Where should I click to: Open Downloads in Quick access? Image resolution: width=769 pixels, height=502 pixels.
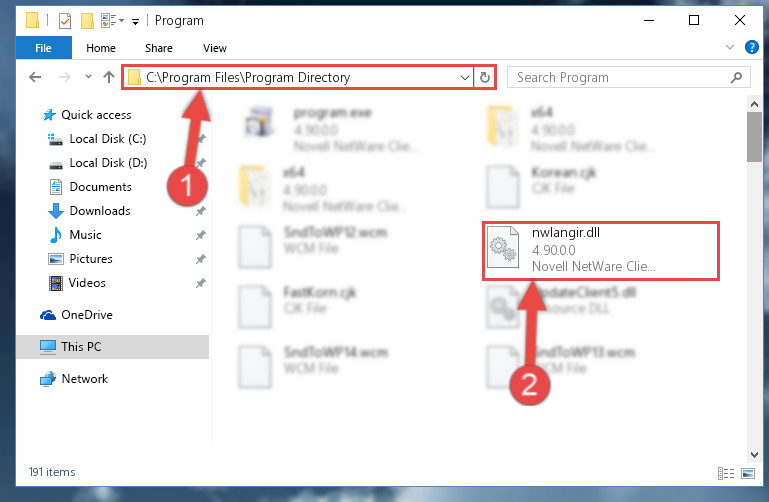coord(100,211)
